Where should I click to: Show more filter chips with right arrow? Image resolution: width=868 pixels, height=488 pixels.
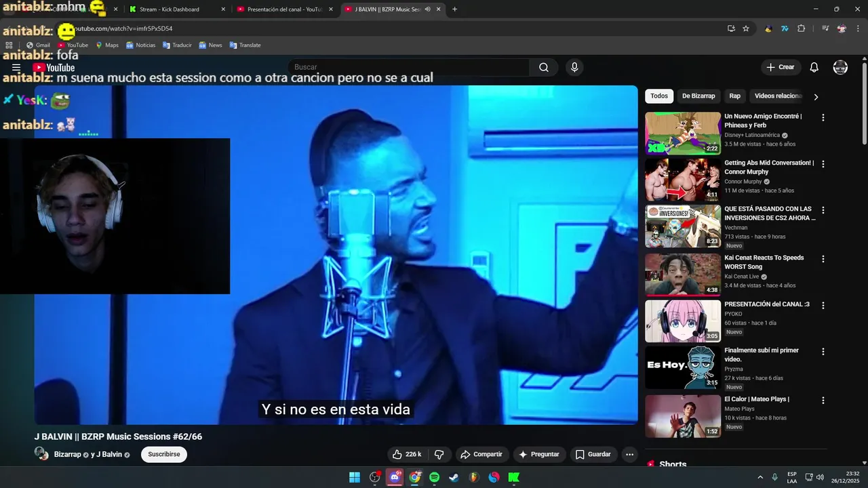[816, 96]
